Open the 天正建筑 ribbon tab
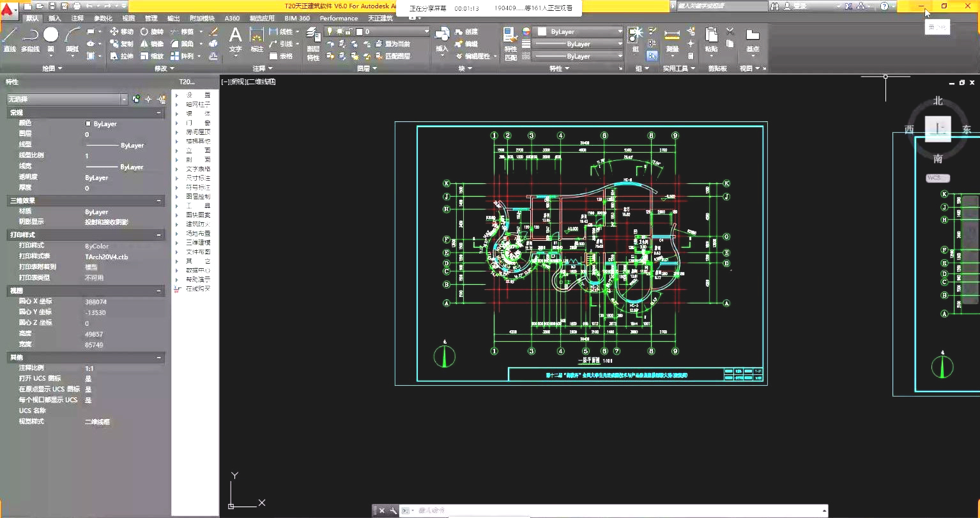The image size is (980, 518). coord(380,19)
